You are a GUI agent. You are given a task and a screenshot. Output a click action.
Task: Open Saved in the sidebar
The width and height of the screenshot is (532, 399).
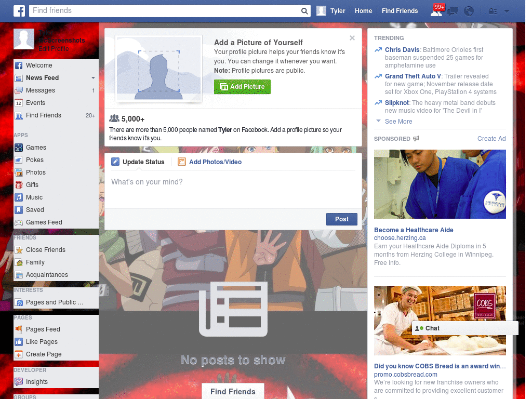(56, 210)
